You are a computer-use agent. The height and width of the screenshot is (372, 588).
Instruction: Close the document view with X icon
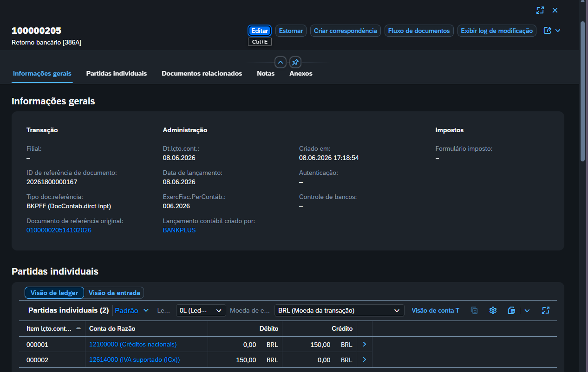pyautogui.click(x=555, y=10)
